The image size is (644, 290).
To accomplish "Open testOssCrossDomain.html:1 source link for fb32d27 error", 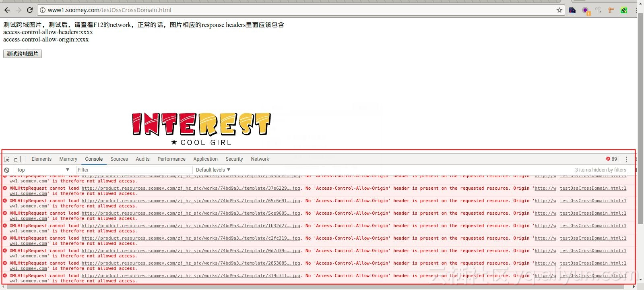I will click(x=593, y=226).
